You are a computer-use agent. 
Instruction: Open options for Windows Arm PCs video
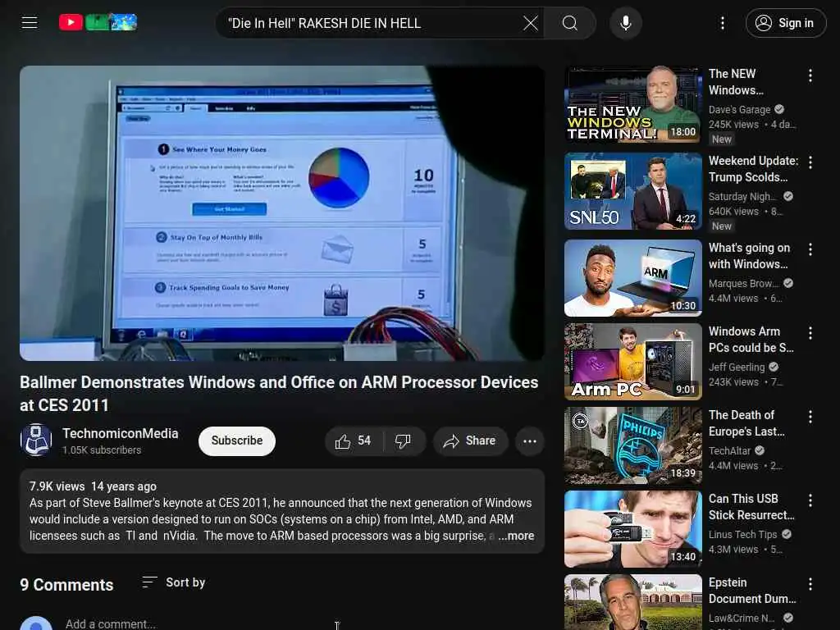[810, 333]
